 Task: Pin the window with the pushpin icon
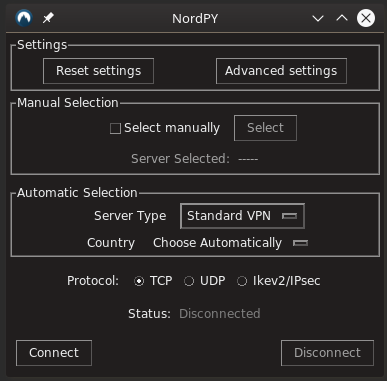click(48, 18)
